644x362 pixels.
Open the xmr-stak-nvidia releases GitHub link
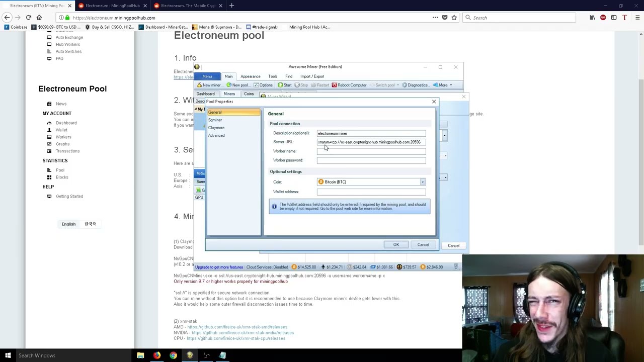tap(243, 333)
